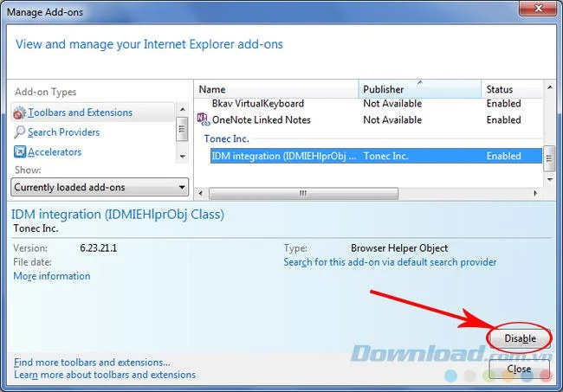Click the Enabled status of OneNote Linked Notes
Viewport: 563px width, 392px height.
point(504,119)
